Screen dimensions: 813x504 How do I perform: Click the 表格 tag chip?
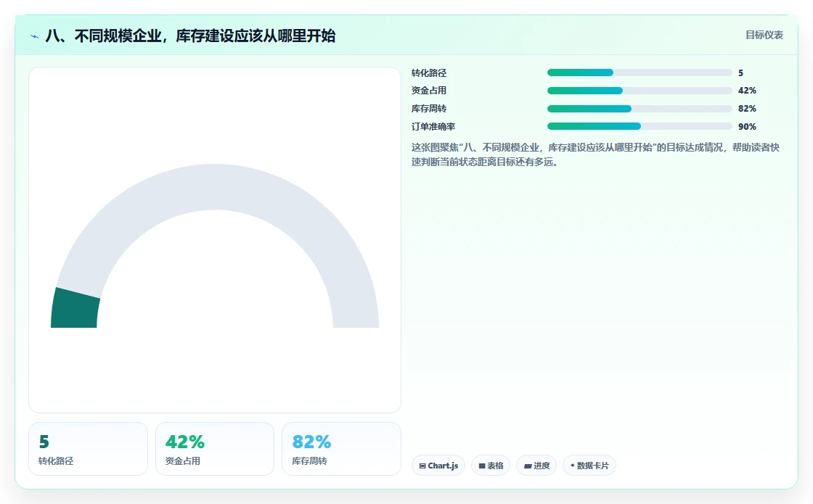491,465
